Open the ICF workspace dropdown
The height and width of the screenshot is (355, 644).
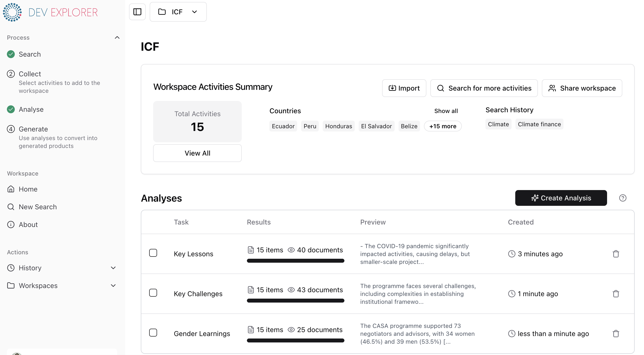(195, 12)
